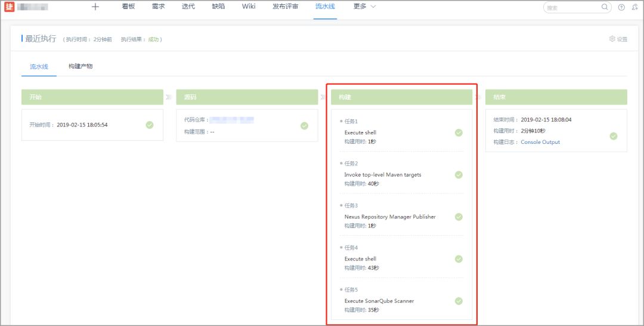Click the 最近执行 heading

(x=41, y=39)
